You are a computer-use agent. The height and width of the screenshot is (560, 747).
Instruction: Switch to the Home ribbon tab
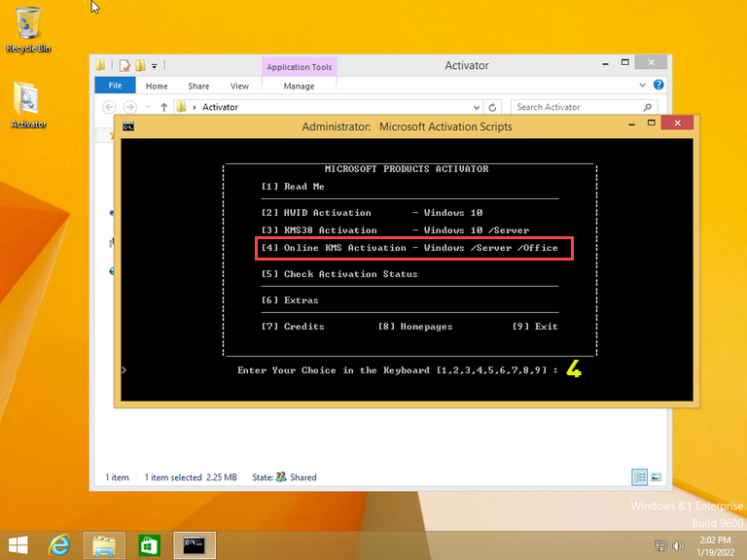pos(157,87)
